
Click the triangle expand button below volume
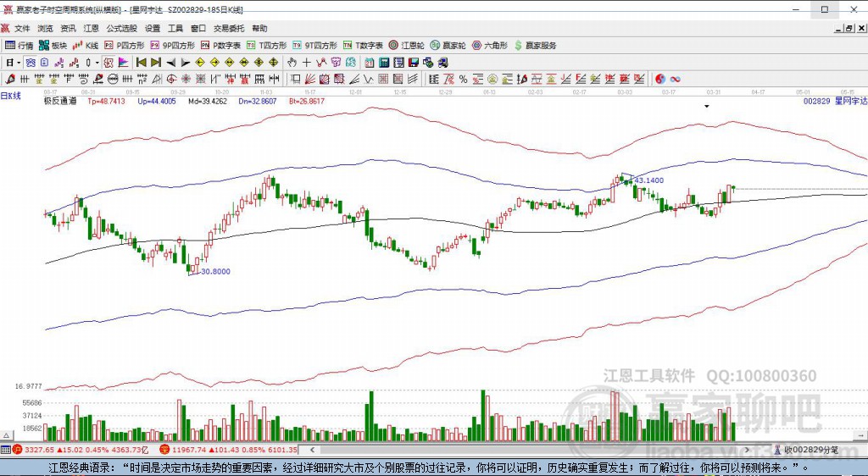pyautogui.click(x=6, y=435)
